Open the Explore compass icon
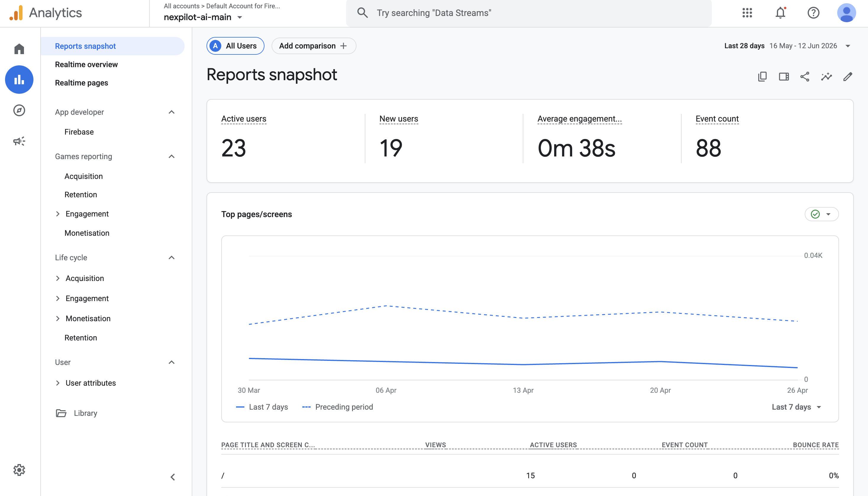This screenshot has width=868, height=496. (x=19, y=110)
